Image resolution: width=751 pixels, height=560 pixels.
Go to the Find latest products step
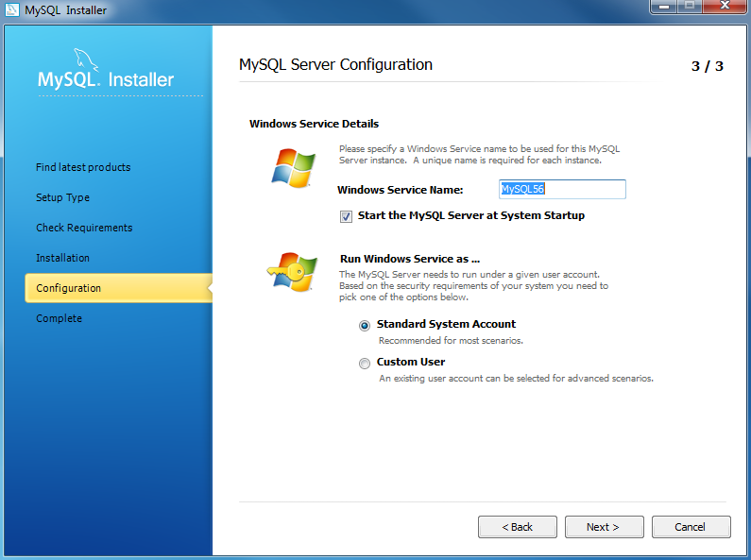click(x=83, y=167)
